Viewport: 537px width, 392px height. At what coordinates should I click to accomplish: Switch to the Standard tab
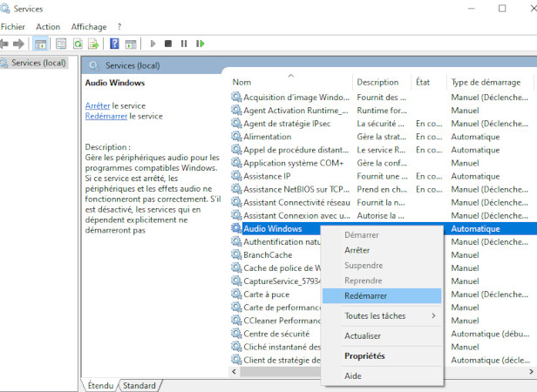pos(139,386)
